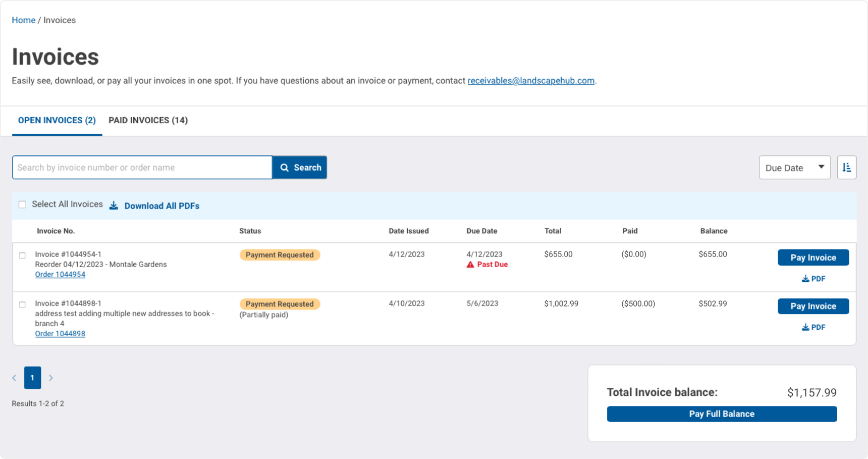Download PDF for invoice #1044898-1

(x=813, y=327)
